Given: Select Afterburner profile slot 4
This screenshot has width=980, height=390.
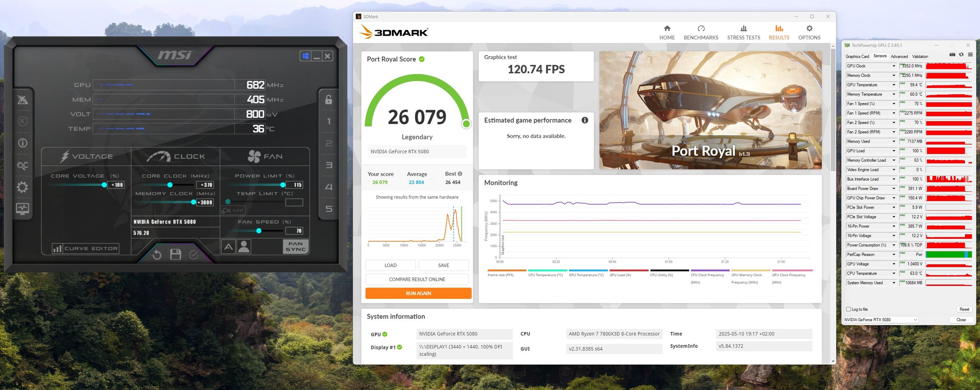Looking at the screenshot, I should pos(328,187).
